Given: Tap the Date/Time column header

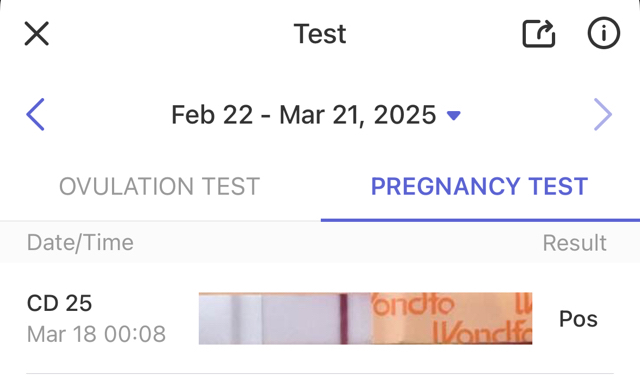Looking at the screenshot, I should 80,243.
